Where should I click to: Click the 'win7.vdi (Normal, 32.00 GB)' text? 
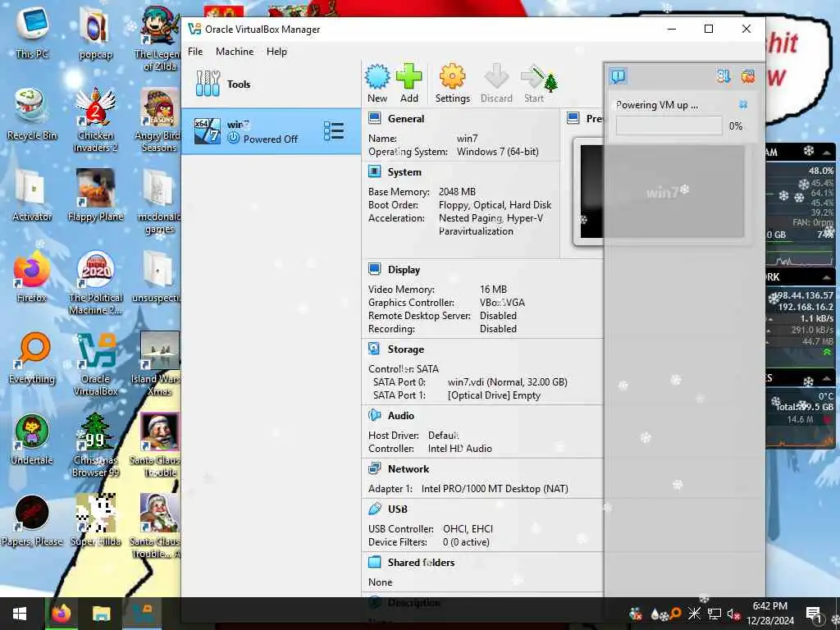click(507, 382)
